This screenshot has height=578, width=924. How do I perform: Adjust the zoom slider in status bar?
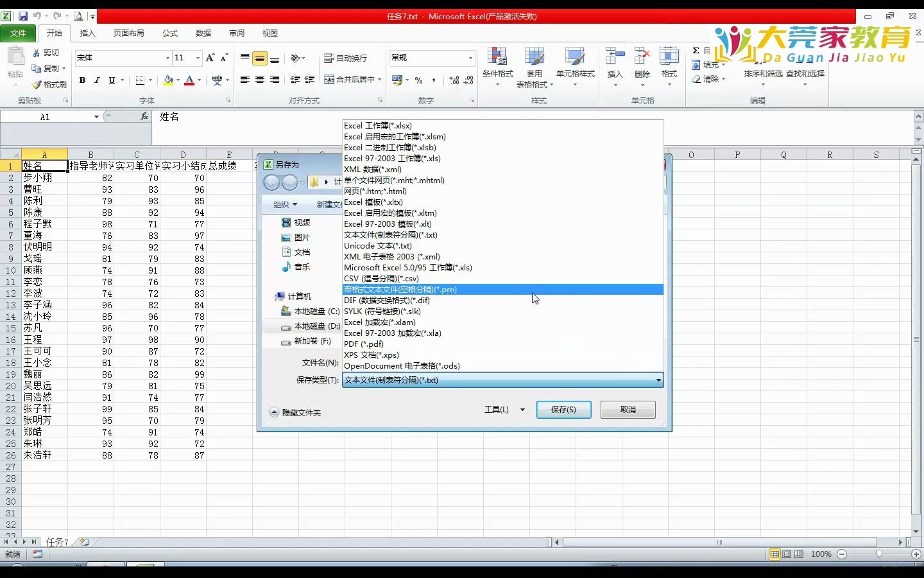(879, 554)
